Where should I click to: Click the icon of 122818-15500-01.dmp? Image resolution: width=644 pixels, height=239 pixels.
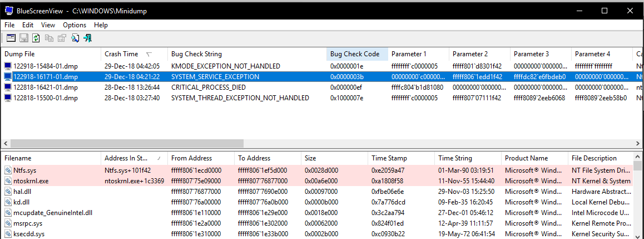coord(8,98)
